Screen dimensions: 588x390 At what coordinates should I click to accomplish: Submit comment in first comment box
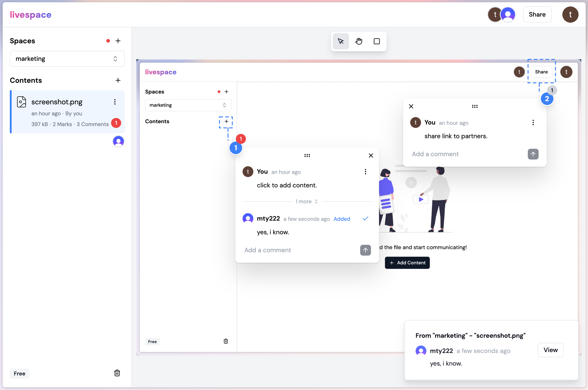point(366,250)
